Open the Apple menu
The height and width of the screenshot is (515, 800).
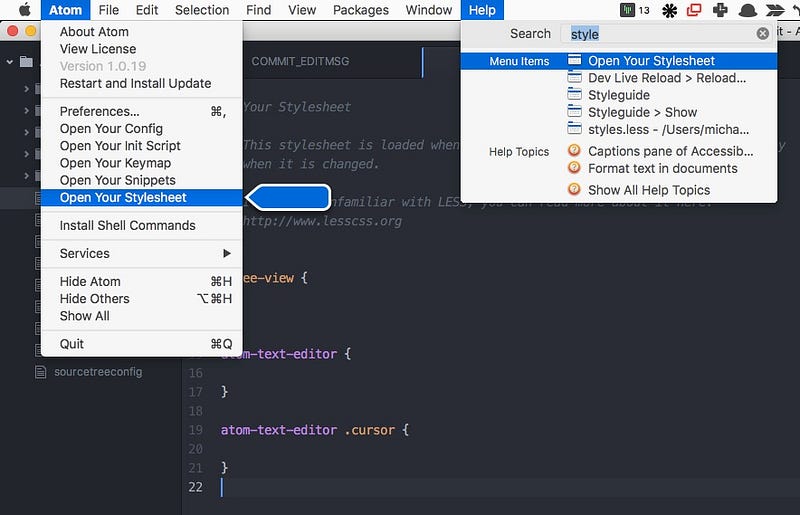pos(24,10)
